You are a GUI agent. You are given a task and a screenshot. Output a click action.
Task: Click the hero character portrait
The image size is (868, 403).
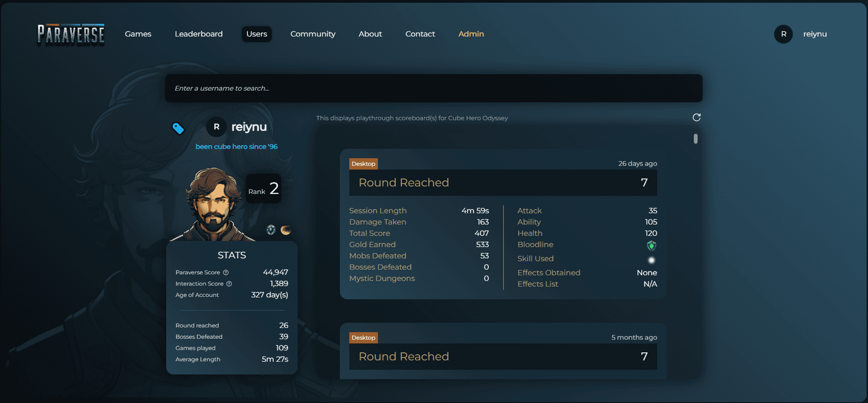coord(214,205)
